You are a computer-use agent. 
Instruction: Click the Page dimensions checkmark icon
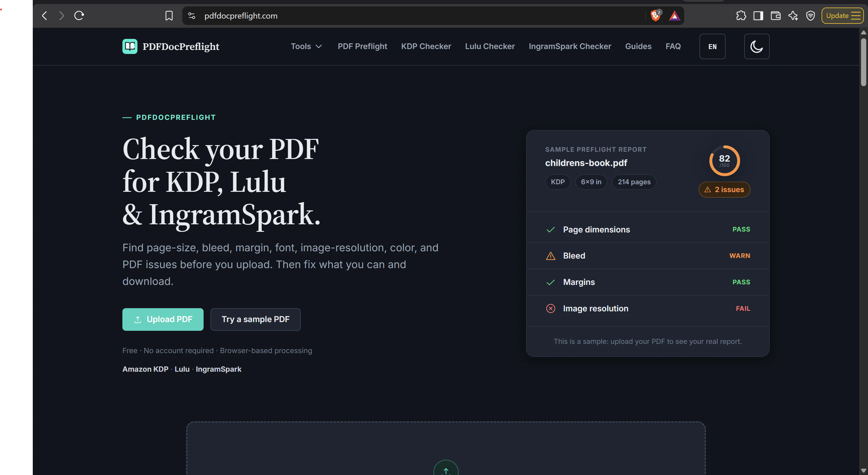click(550, 230)
